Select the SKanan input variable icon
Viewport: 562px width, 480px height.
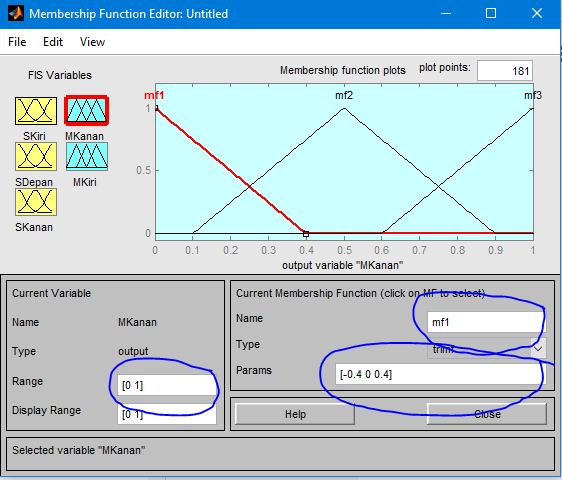point(36,202)
